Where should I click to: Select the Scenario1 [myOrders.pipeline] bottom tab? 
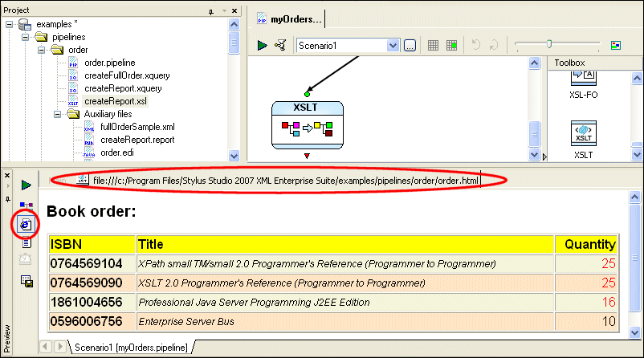click(x=128, y=347)
